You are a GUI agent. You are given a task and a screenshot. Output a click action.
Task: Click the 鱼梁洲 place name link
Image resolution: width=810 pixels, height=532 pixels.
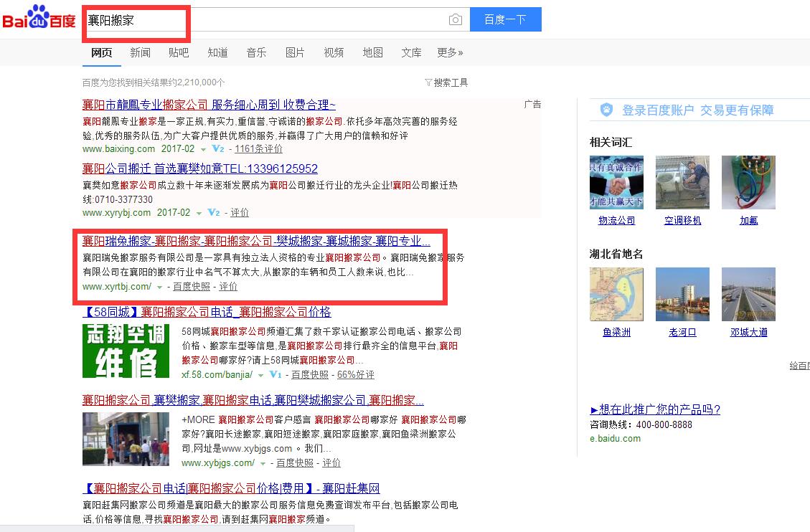[x=616, y=333]
